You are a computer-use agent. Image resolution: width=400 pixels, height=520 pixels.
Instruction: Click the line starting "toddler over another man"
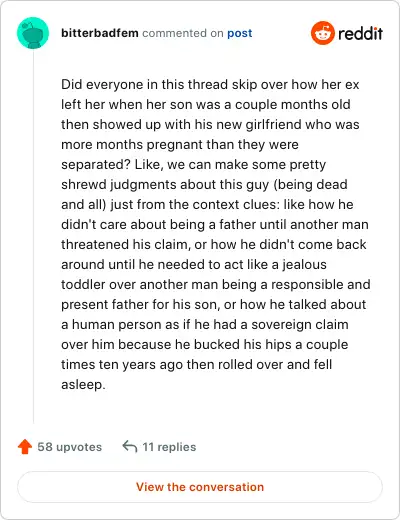pyautogui.click(x=216, y=284)
